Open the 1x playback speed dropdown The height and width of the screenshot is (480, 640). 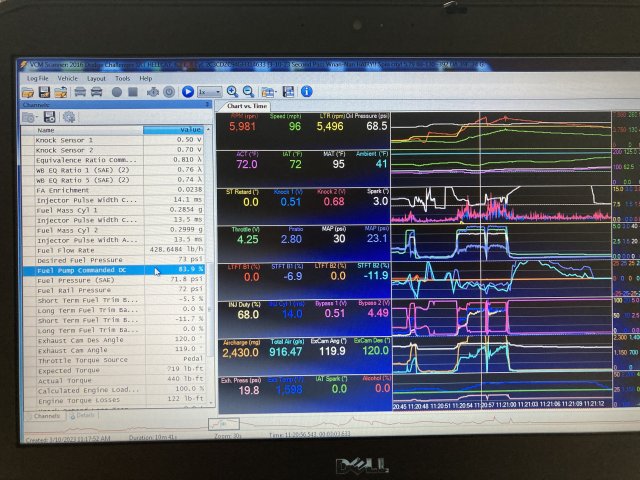210,92
